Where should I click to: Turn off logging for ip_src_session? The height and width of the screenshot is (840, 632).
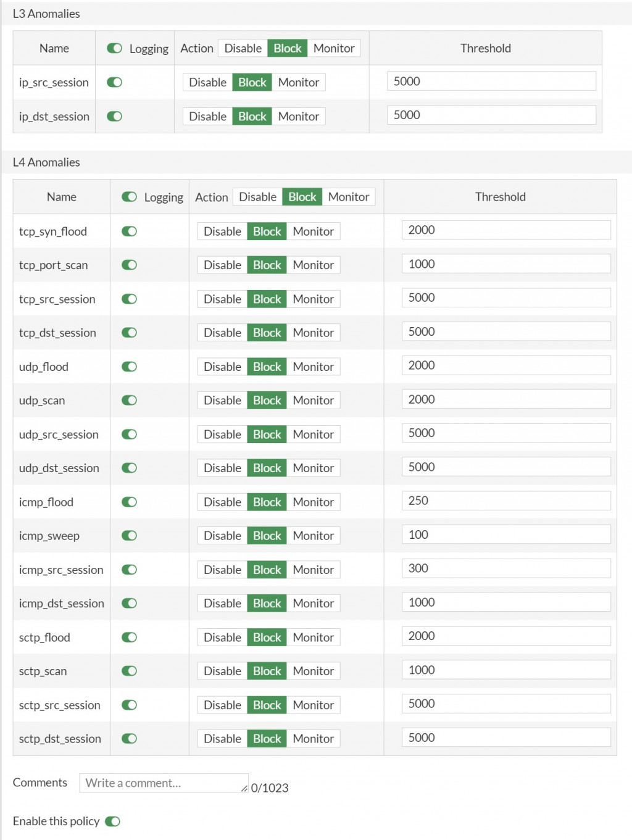click(x=114, y=83)
